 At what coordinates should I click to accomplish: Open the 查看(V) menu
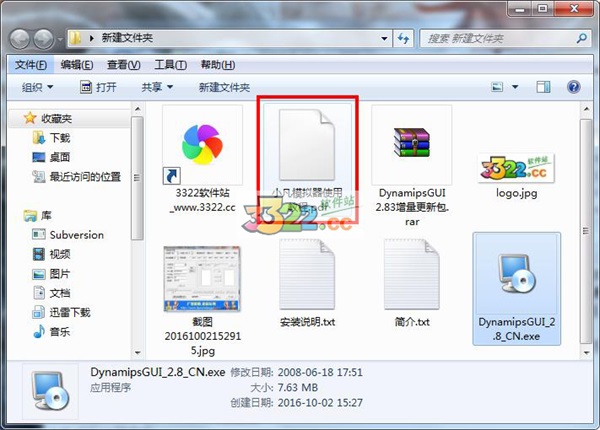tap(124, 65)
